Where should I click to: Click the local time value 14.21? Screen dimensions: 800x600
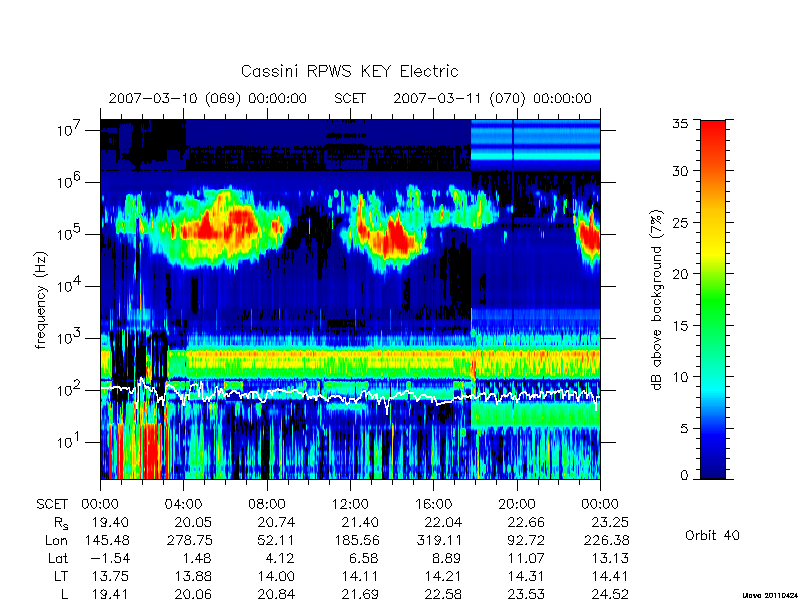pyautogui.click(x=443, y=576)
